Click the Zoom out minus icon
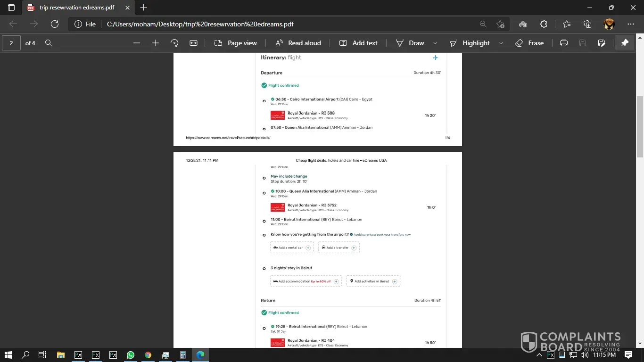This screenshot has height=362, width=644. pyautogui.click(x=137, y=43)
